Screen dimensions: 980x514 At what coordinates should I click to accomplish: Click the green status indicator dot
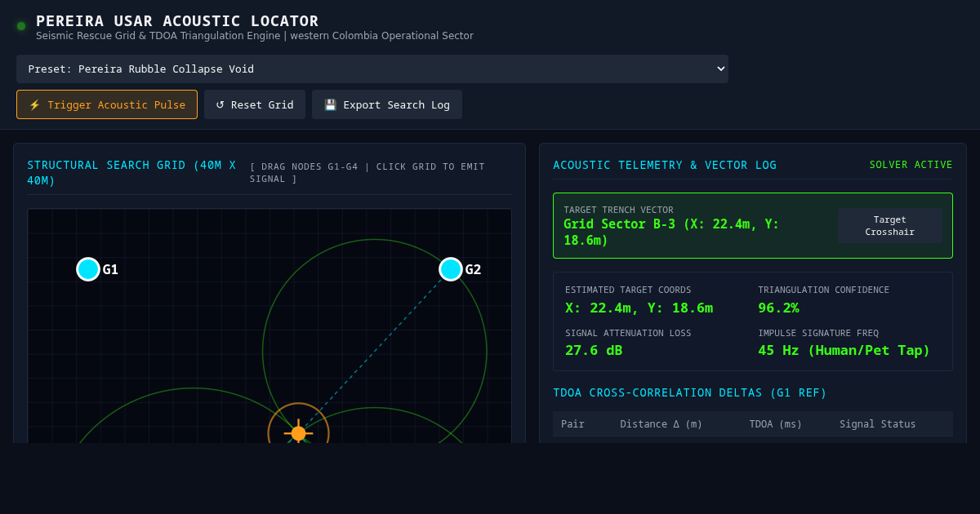click(21, 26)
